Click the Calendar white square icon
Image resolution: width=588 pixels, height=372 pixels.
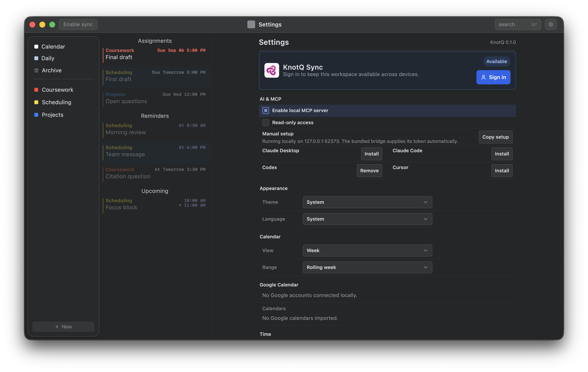pyautogui.click(x=36, y=47)
